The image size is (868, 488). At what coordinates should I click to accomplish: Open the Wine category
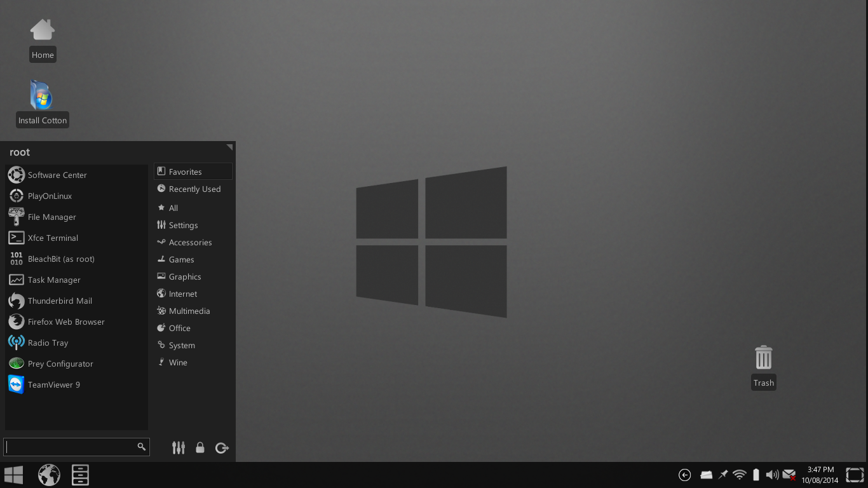coord(193,362)
